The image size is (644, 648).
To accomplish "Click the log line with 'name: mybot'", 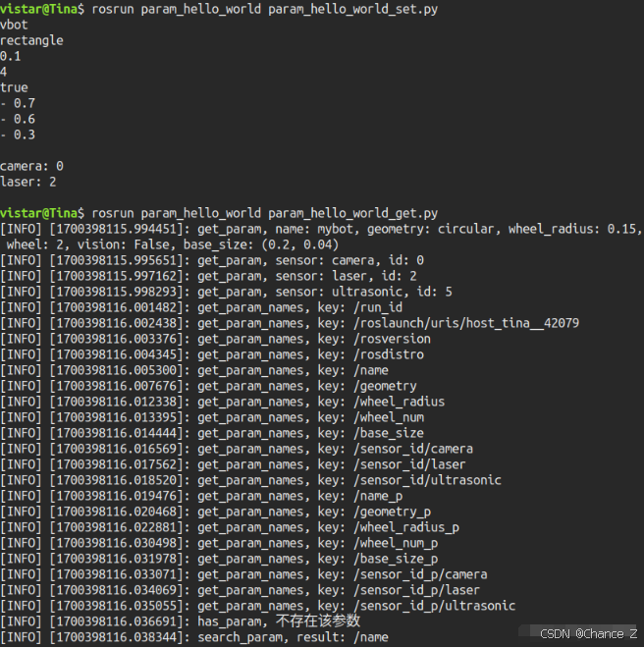I will click(321, 229).
